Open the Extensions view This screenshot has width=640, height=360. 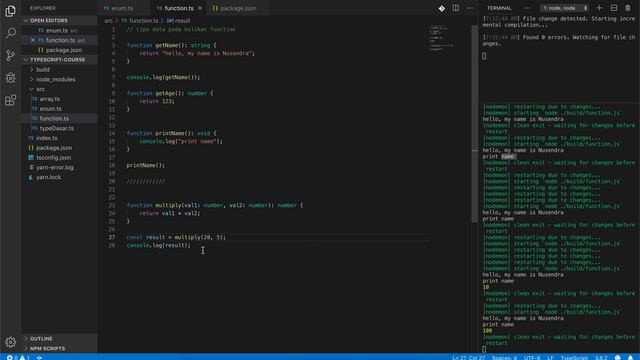click(11, 100)
